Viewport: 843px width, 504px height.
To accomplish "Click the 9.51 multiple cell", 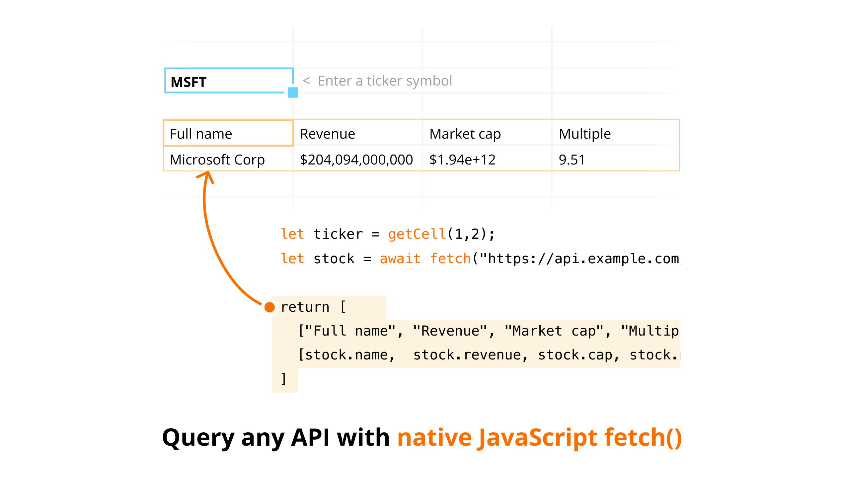I will click(x=615, y=159).
